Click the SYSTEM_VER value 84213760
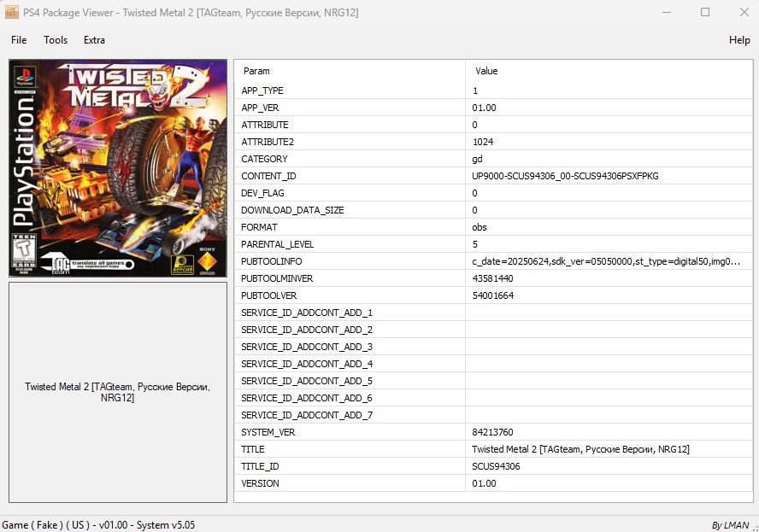 click(x=493, y=432)
